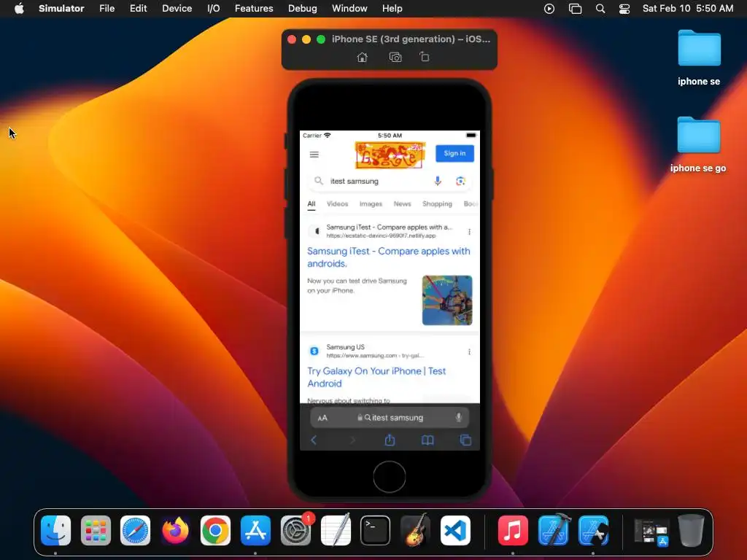The width and height of the screenshot is (747, 560).
Task: Open the I/O menu
Action: point(214,9)
